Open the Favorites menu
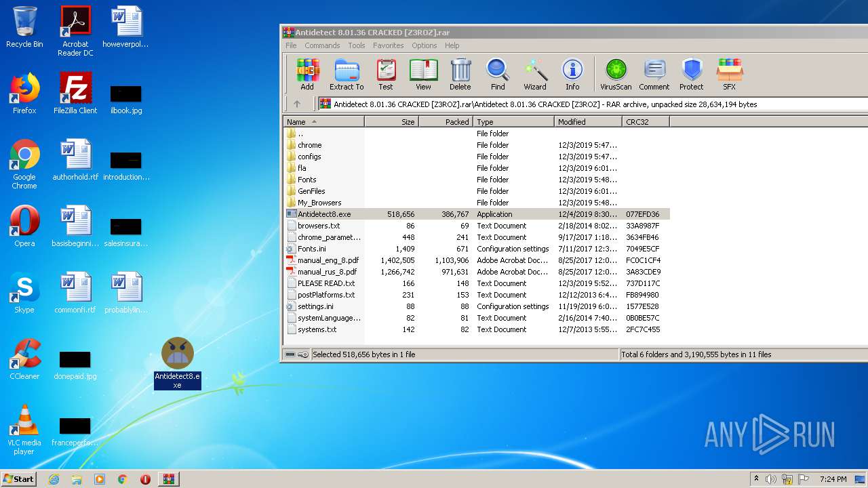The height and width of the screenshot is (488, 868). click(x=389, y=45)
